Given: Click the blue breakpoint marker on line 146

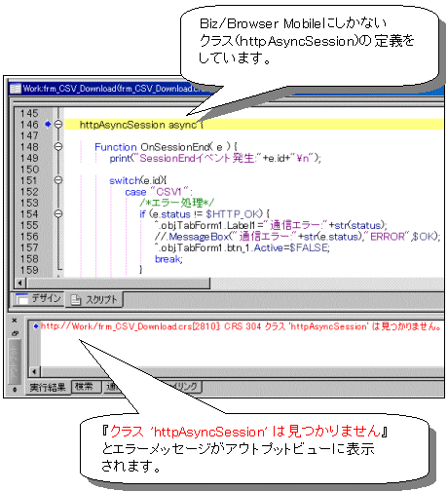Looking at the screenshot, I should click(x=48, y=124).
